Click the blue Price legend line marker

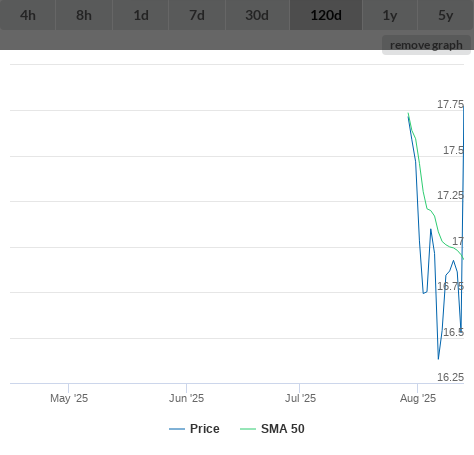point(177,429)
